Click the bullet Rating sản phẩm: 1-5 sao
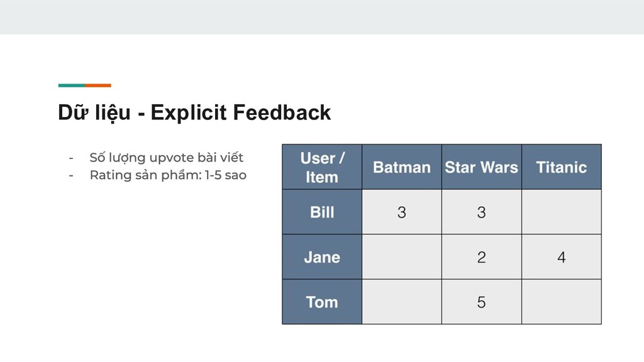 pyautogui.click(x=168, y=175)
